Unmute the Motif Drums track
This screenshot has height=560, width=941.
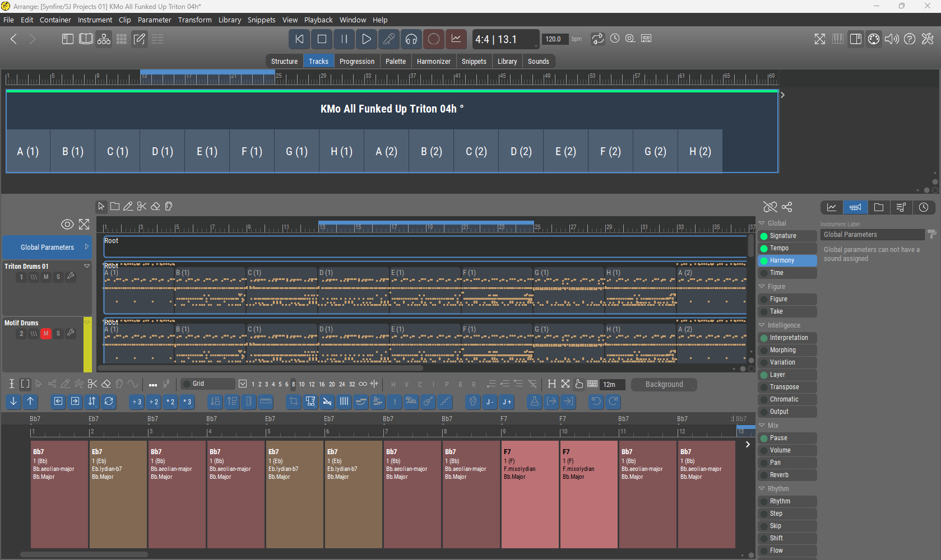[46, 334]
